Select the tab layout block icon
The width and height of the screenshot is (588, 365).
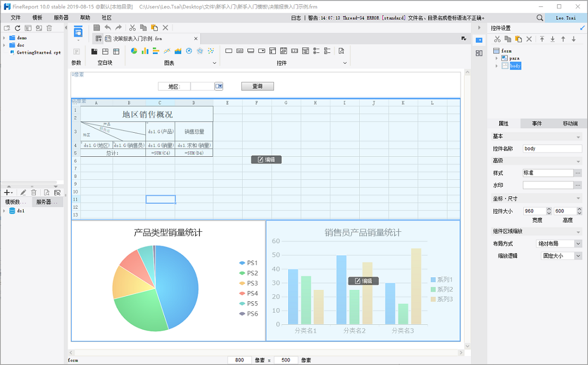[105, 51]
